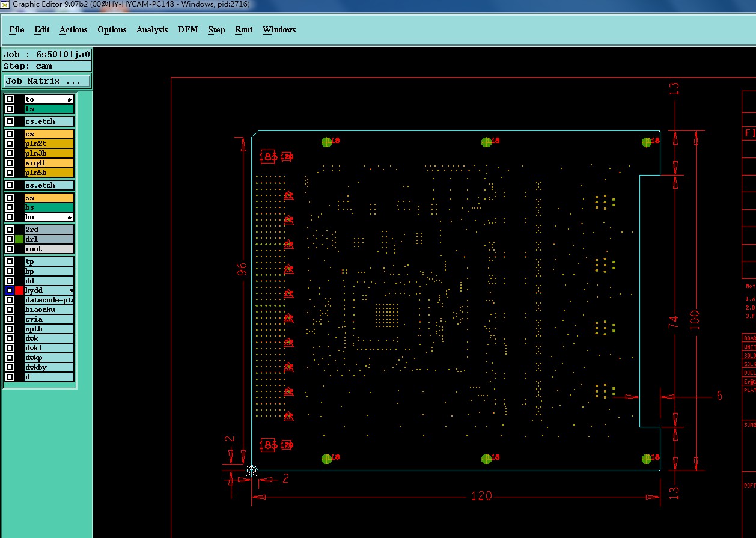Click the Graphic Editor title bar icon
Screen dimensions: 756x538
click(x=5, y=4)
